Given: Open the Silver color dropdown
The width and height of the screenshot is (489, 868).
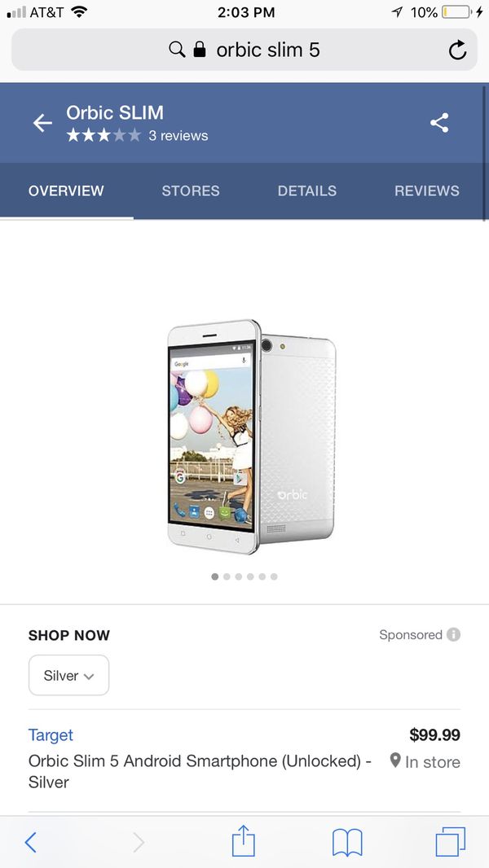Looking at the screenshot, I should pyautogui.click(x=68, y=675).
